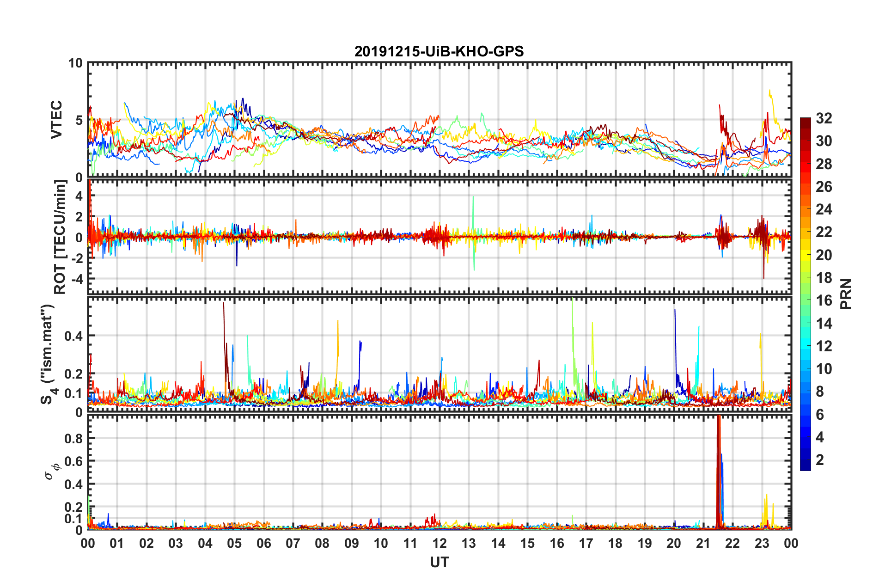Click the sigma-phi y-axis label

52,472
